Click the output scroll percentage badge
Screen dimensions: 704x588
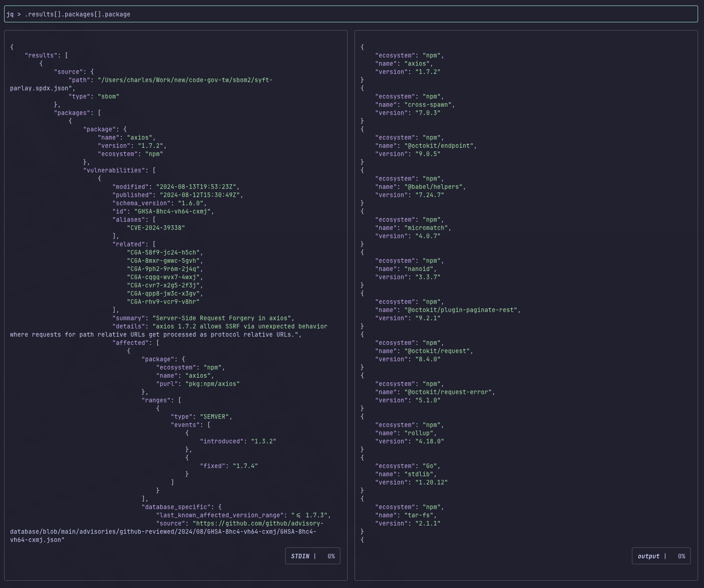[661, 556]
